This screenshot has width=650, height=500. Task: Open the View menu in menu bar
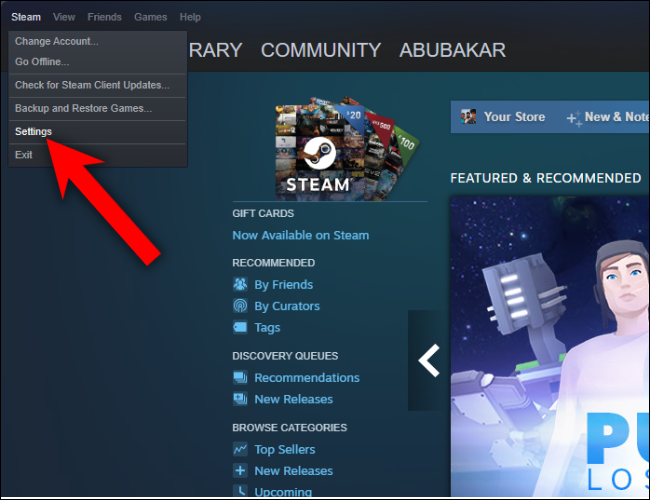pos(64,17)
